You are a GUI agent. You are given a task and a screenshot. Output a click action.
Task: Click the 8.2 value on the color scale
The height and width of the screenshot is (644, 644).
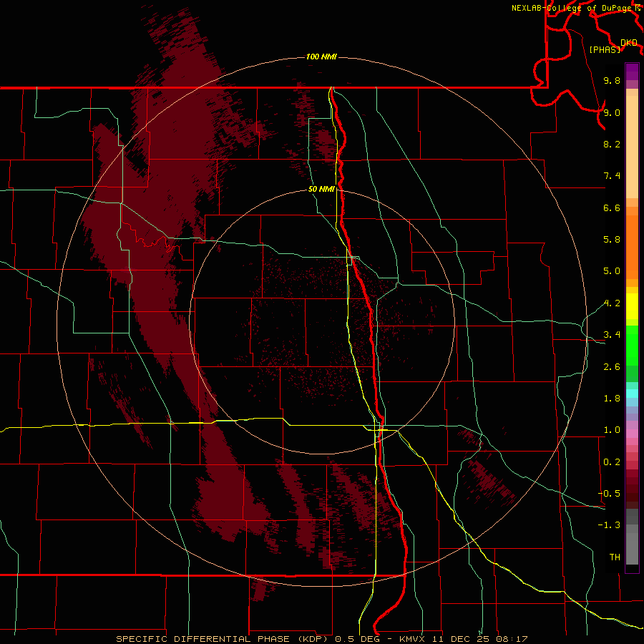click(x=612, y=144)
